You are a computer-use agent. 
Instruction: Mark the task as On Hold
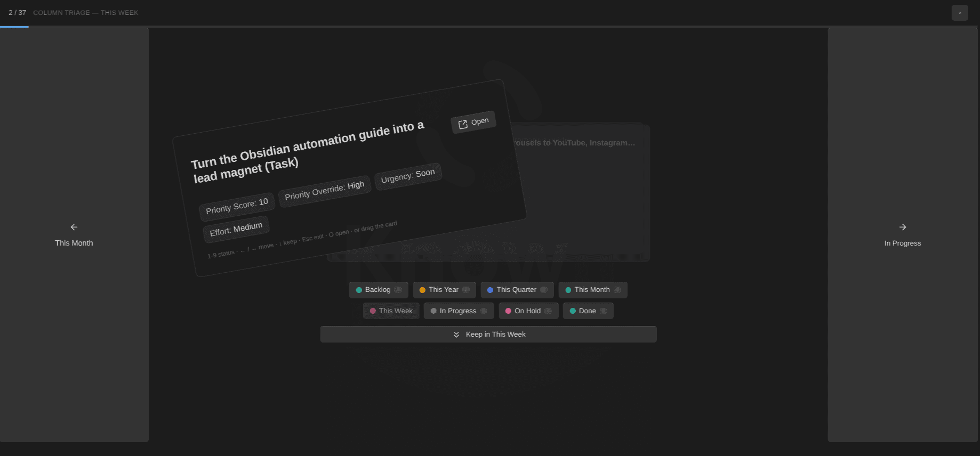tap(528, 311)
